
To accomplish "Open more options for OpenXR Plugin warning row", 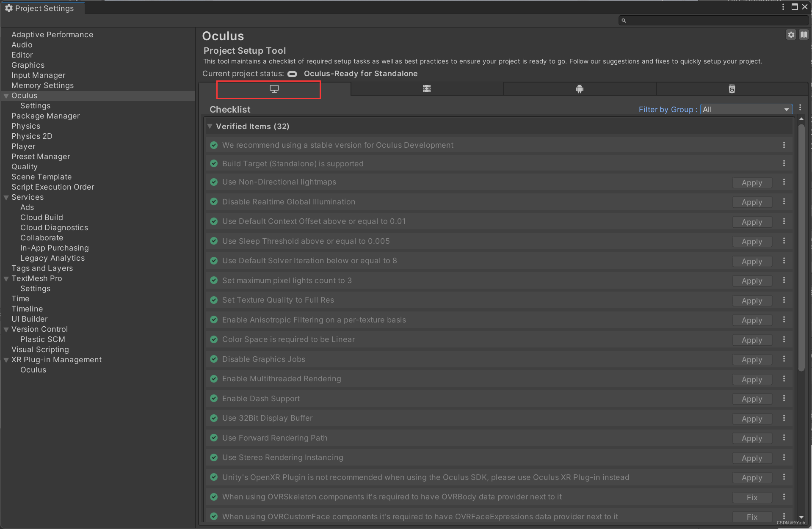I will (x=784, y=477).
